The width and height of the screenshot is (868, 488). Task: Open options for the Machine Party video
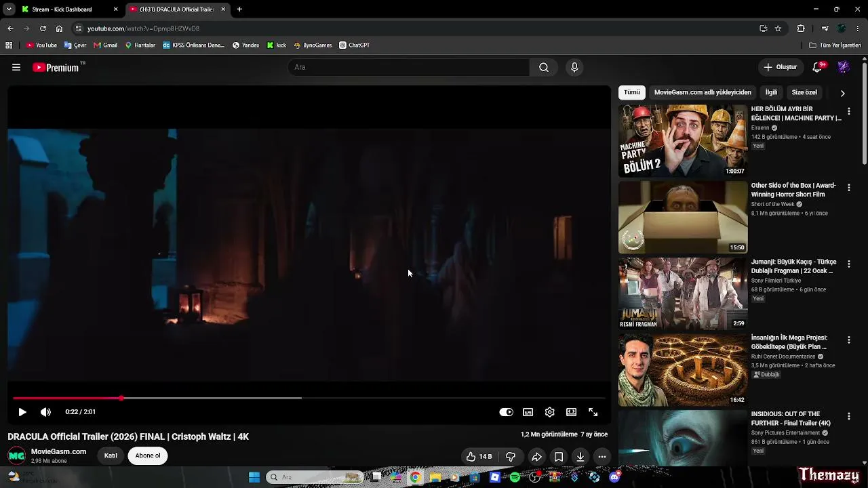[848, 111]
